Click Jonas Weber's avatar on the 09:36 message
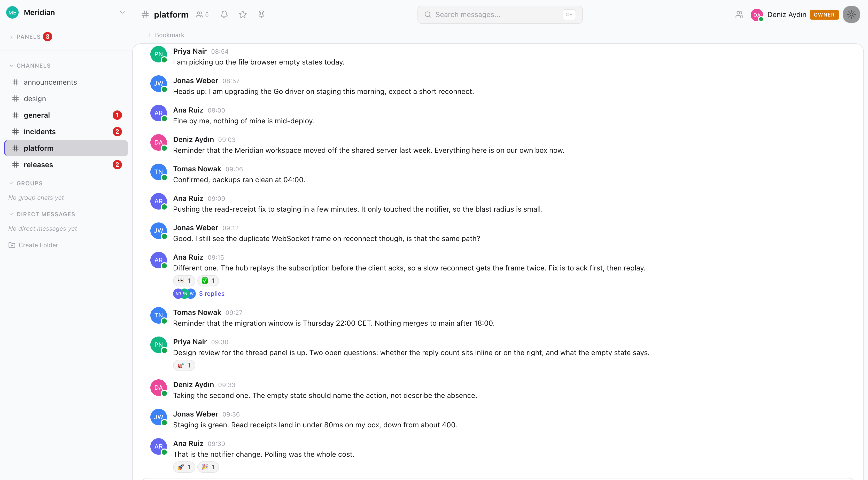The height and width of the screenshot is (480, 868). point(158,417)
